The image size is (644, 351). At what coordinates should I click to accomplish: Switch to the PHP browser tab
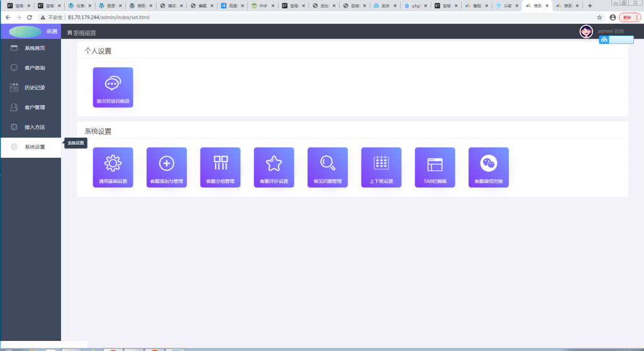262,6
